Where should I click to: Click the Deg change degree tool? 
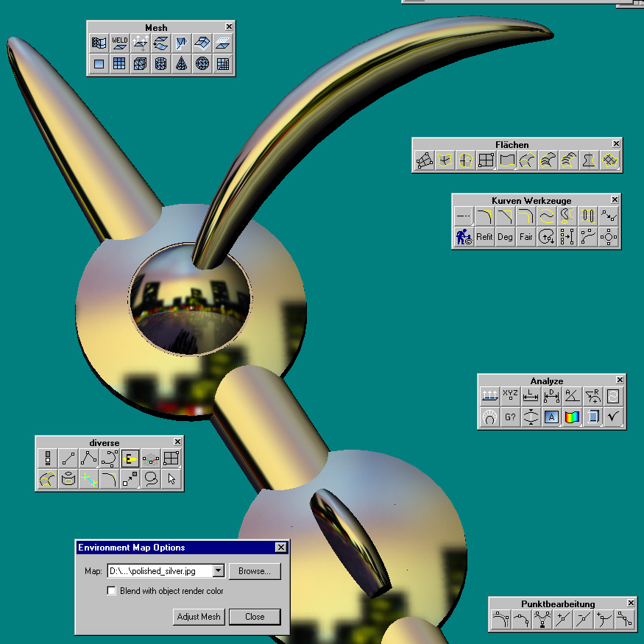coord(505,237)
